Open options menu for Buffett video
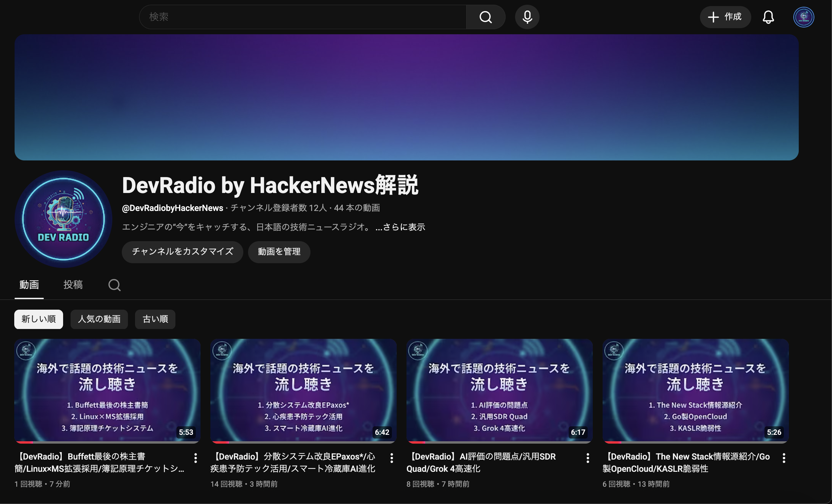832x504 pixels. pyautogui.click(x=195, y=458)
